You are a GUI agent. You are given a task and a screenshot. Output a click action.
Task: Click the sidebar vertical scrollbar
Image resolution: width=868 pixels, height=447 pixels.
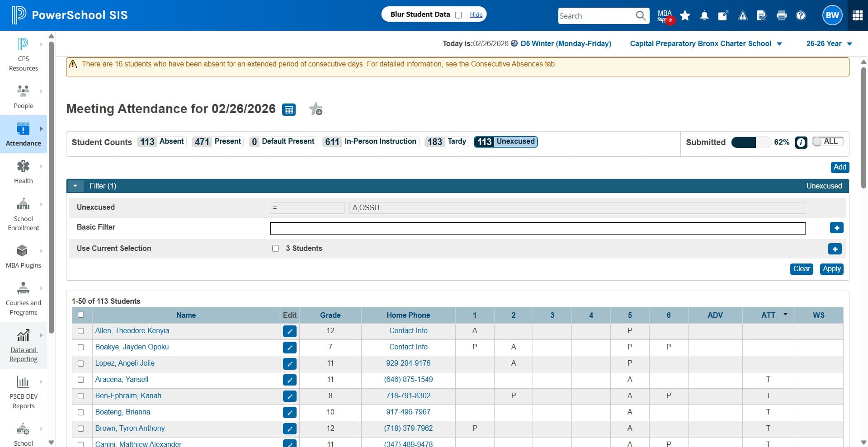click(x=51, y=188)
